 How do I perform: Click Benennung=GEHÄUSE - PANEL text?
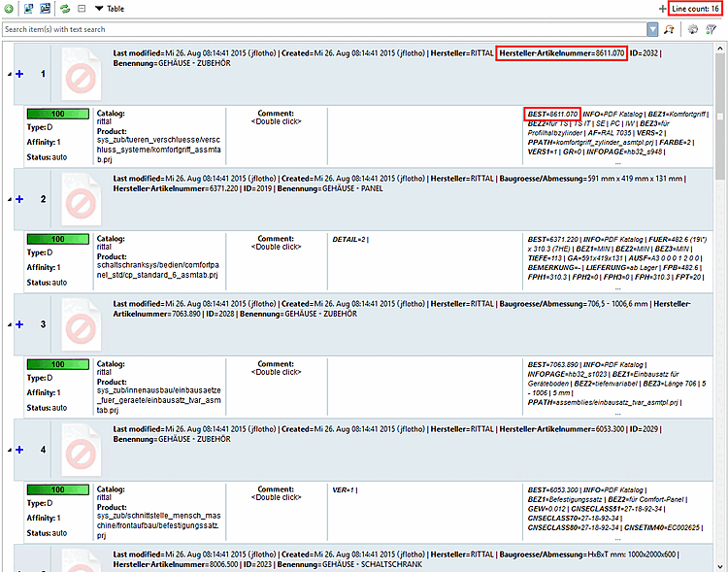(x=330, y=188)
